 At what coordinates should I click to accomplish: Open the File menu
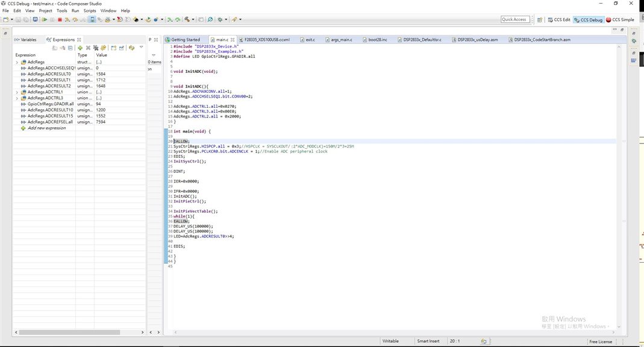[5, 11]
